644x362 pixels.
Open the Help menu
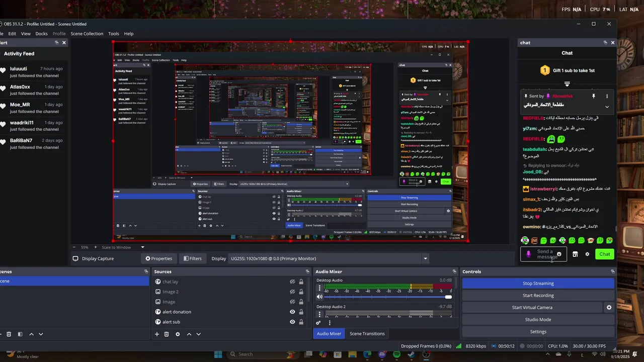(x=129, y=34)
